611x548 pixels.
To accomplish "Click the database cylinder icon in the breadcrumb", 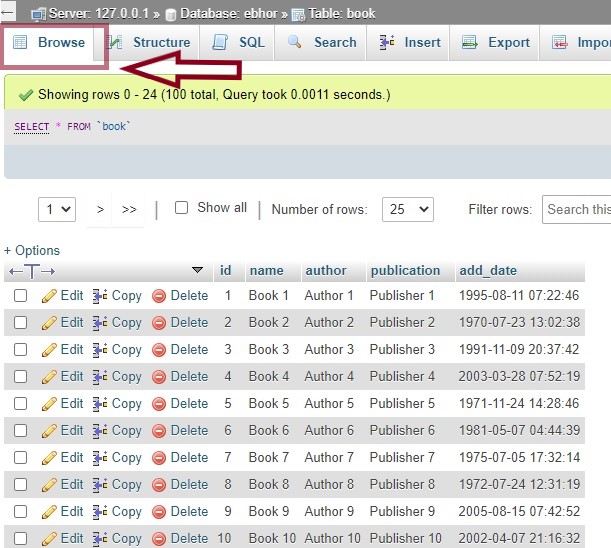I will coord(170,15).
